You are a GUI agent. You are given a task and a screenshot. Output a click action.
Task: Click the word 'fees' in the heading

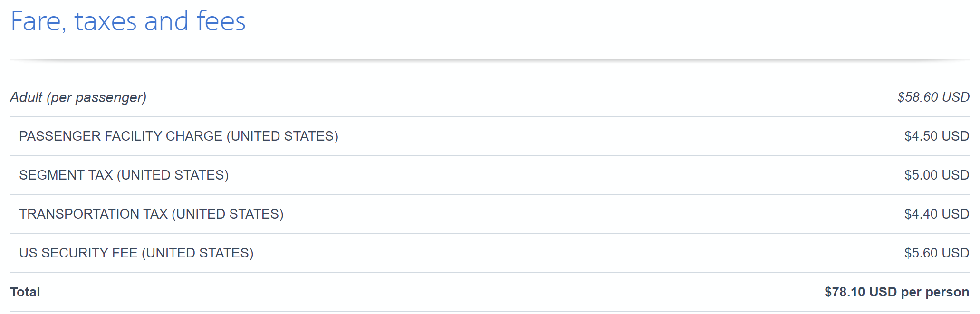(221, 21)
